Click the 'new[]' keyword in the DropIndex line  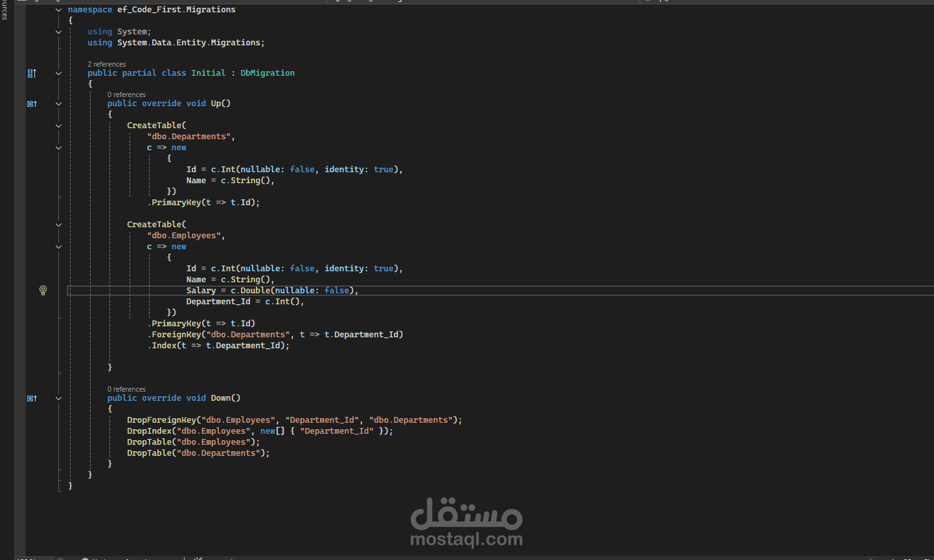point(272,431)
